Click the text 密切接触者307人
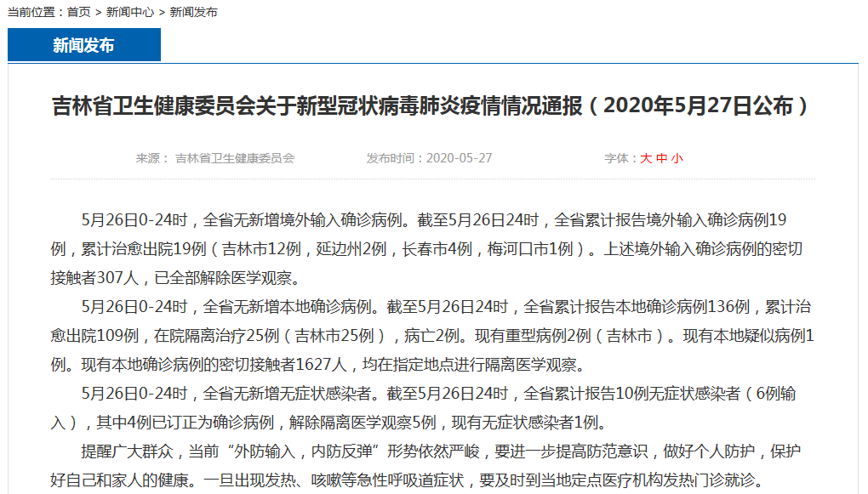The height and width of the screenshot is (494, 868). click(95, 278)
